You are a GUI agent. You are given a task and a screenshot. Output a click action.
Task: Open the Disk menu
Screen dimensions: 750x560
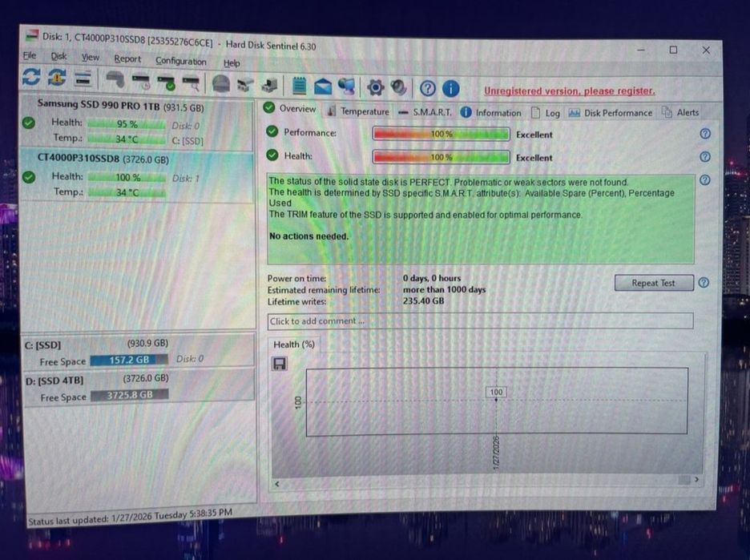click(x=58, y=56)
